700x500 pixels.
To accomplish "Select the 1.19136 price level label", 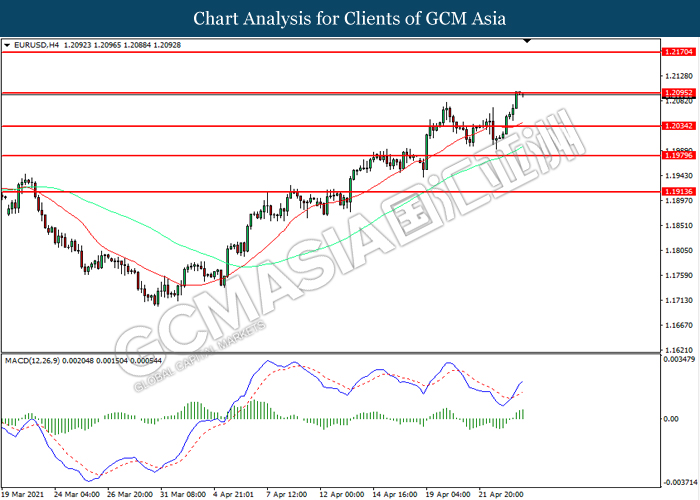I will click(679, 192).
